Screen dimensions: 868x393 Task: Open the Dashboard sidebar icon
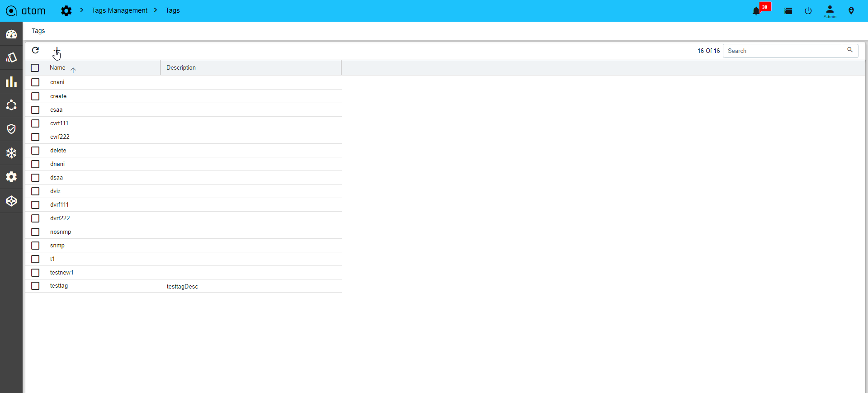coord(11,34)
